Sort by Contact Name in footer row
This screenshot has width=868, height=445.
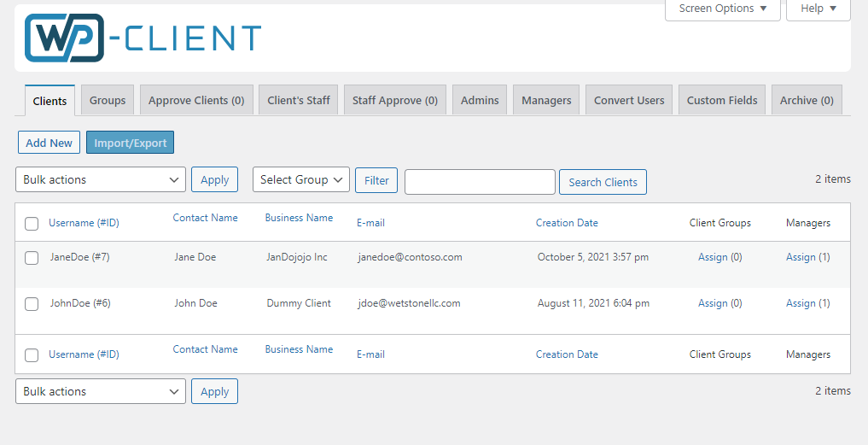pyautogui.click(x=206, y=349)
